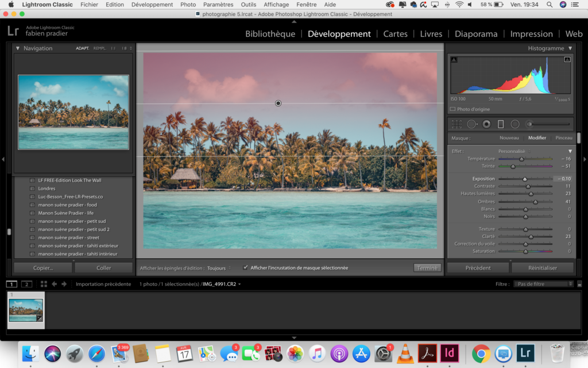Screen dimensions: 588x368
Task: Set navigator zoom to 1:1
Action: point(113,48)
